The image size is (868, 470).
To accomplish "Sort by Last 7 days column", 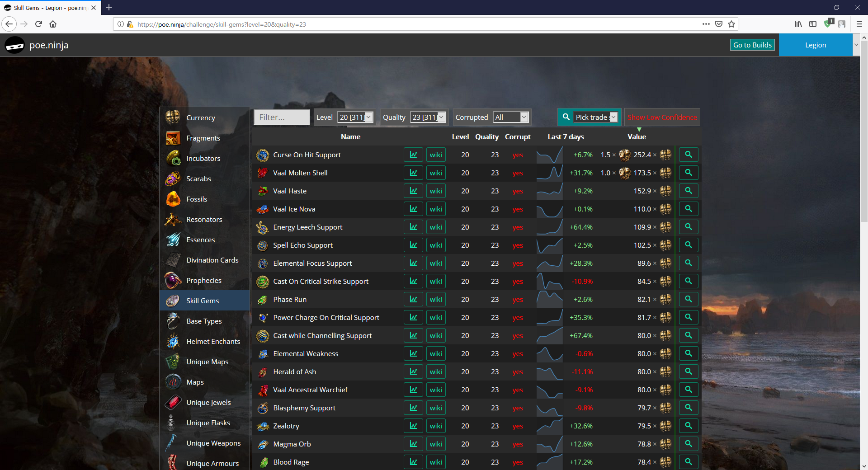I will 566,136.
